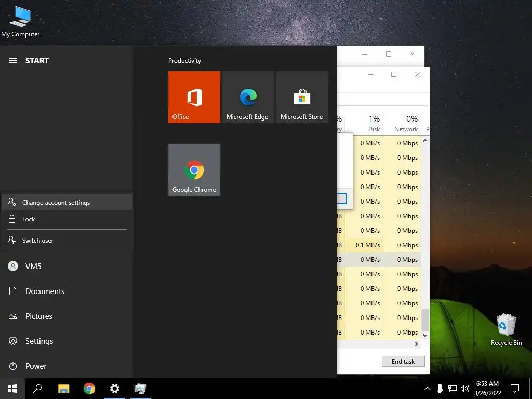The height and width of the screenshot is (399, 532).
Task: Open My Computer desktop icon
Action: [20, 21]
